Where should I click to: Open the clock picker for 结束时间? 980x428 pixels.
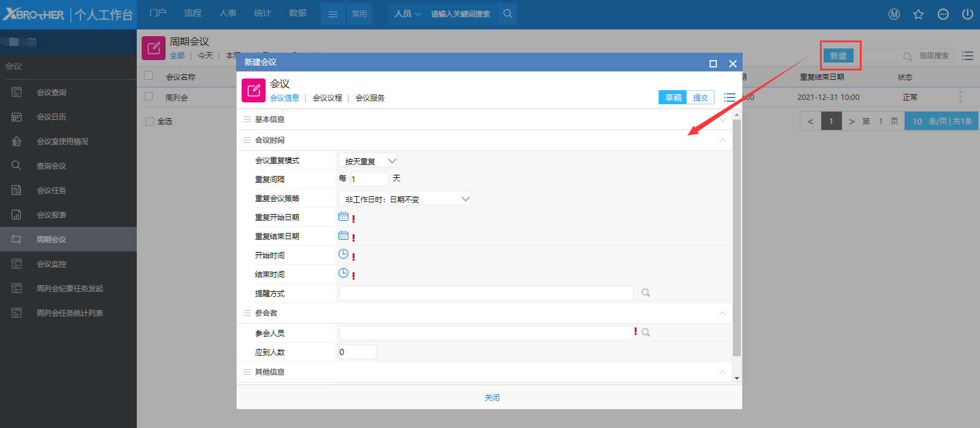coord(343,273)
